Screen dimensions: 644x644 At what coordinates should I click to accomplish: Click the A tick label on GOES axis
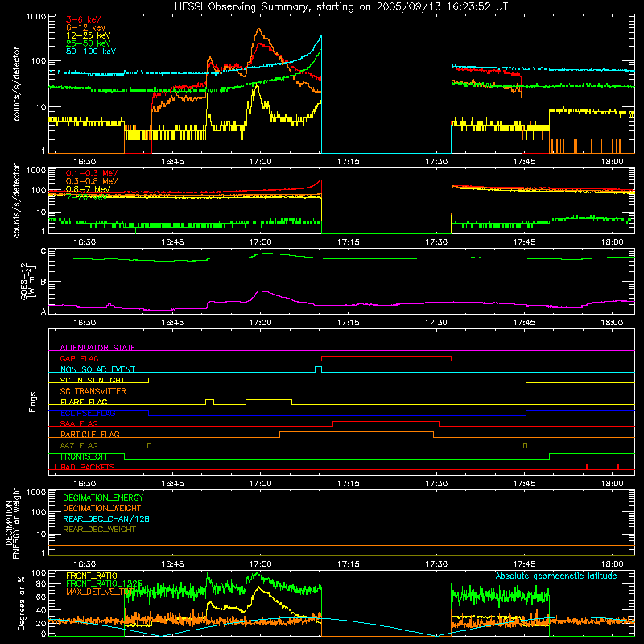click(x=43, y=312)
